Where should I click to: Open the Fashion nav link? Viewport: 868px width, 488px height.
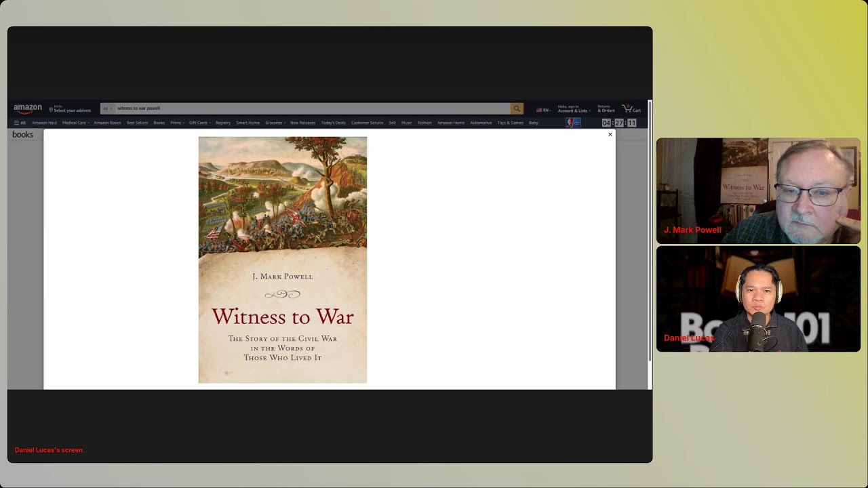tap(425, 123)
